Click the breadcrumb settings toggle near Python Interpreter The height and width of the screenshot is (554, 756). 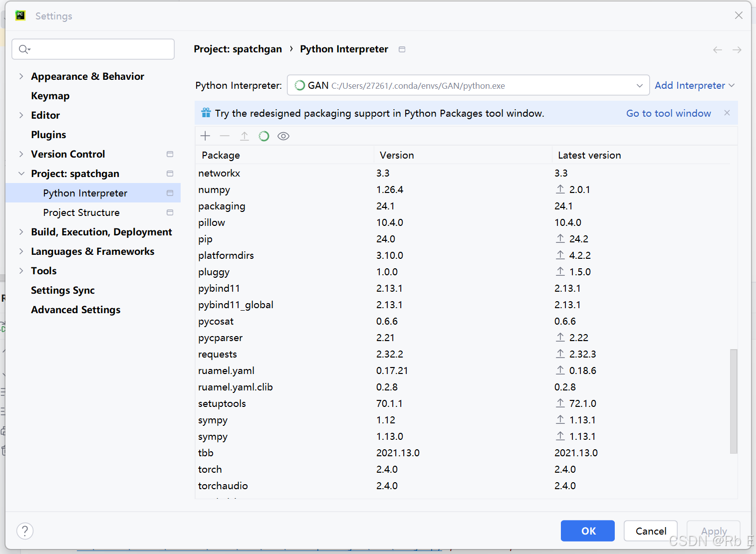click(402, 49)
